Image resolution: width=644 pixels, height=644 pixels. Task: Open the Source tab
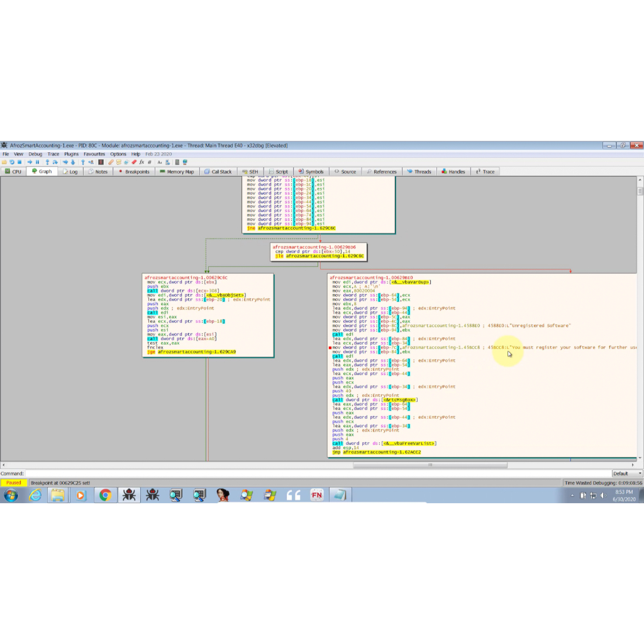pos(345,172)
